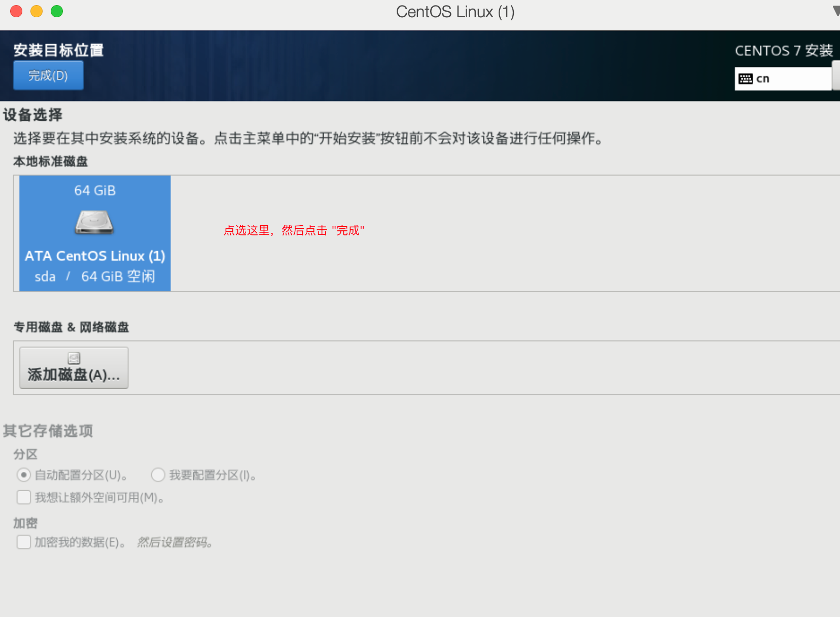Select 我要配置分区(I) manual partitioning radio
840x617 pixels.
click(158, 475)
